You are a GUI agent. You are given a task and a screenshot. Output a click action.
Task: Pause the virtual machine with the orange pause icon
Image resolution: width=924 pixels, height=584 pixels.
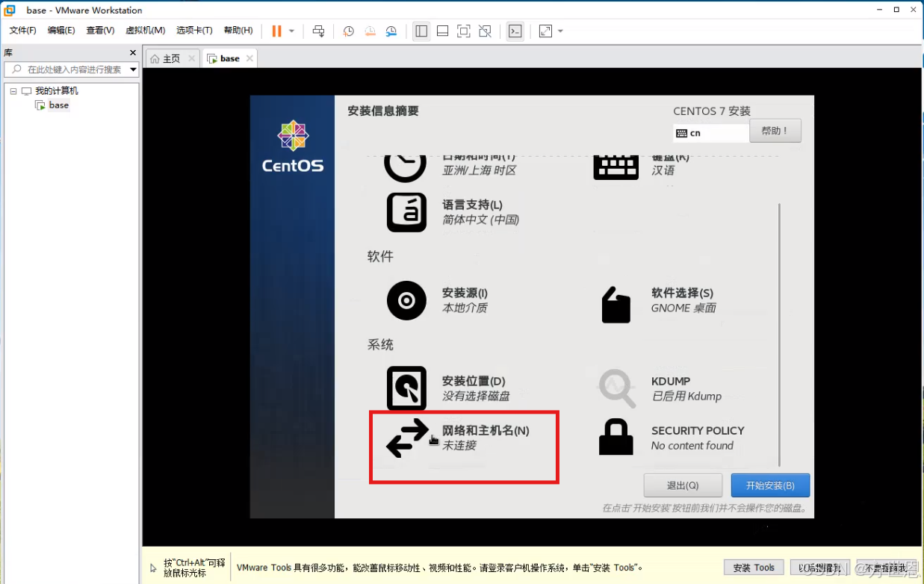[276, 31]
